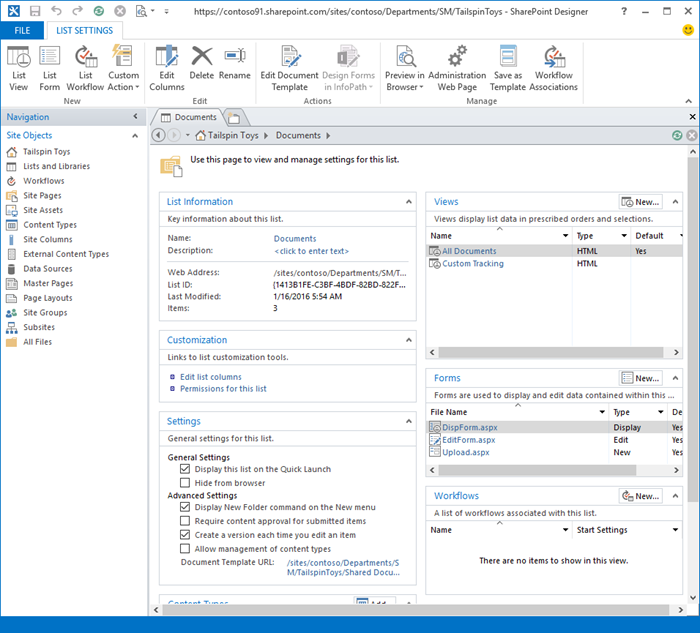The height and width of the screenshot is (633, 700).
Task: Collapse the List Information section
Action: tap(408, 202)
